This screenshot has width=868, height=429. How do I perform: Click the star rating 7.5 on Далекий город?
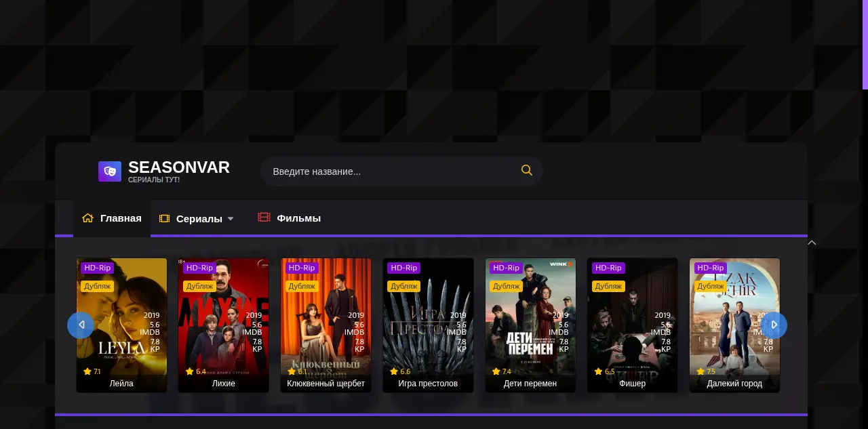(707, 371)
